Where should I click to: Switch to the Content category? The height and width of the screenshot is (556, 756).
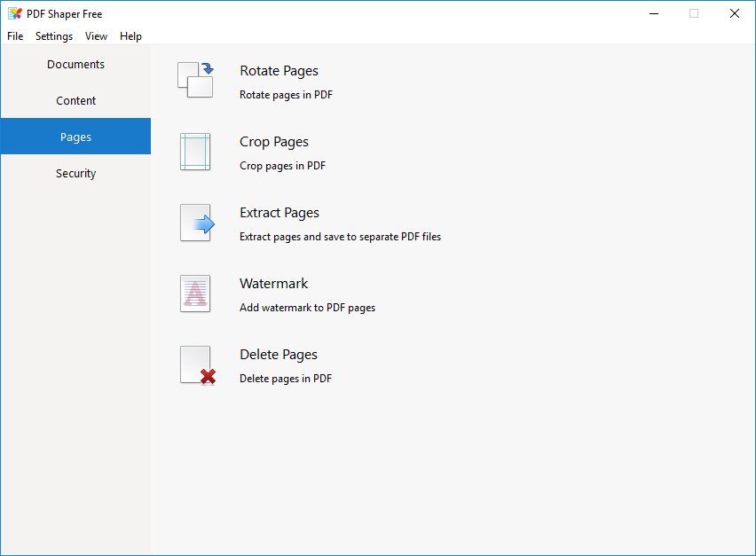tap(75, 100)
